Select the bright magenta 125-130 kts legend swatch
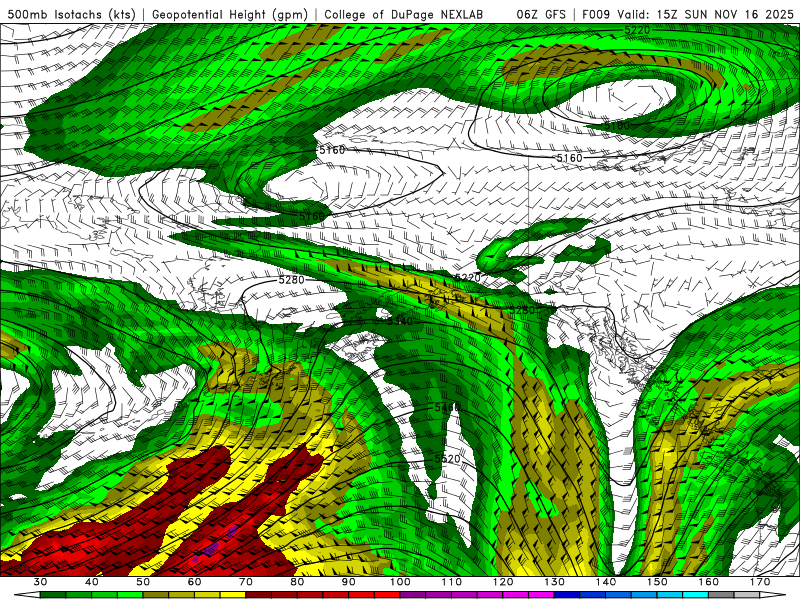 click(541, 595)
